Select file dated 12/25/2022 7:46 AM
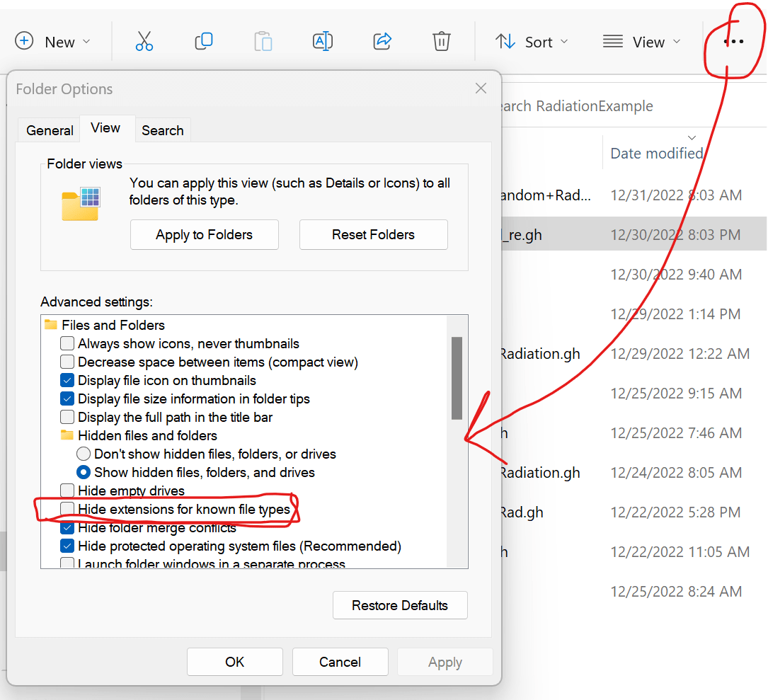The image size is (768, 700). click(634, 433)
